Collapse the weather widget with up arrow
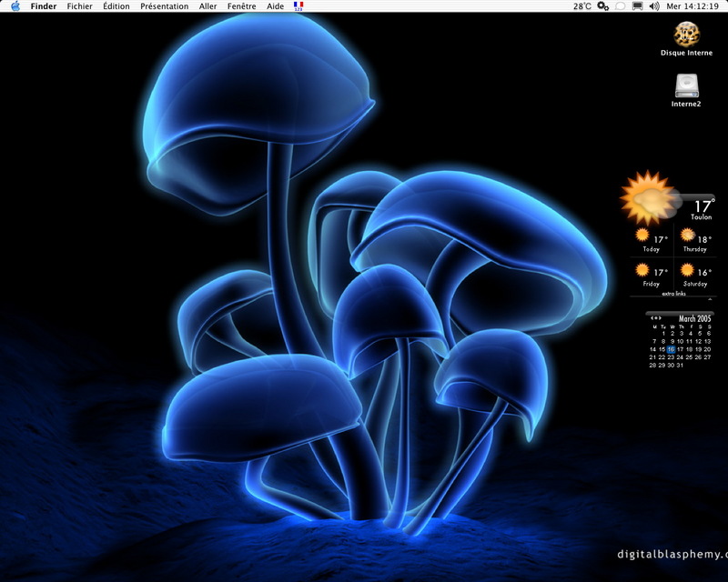This screenshot has width=728, height=582. [x=711, y=299]
